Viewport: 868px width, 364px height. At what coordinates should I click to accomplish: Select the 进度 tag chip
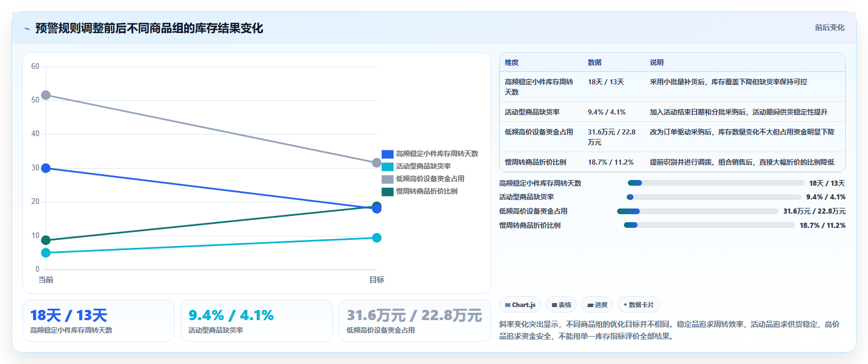(597, 305)
